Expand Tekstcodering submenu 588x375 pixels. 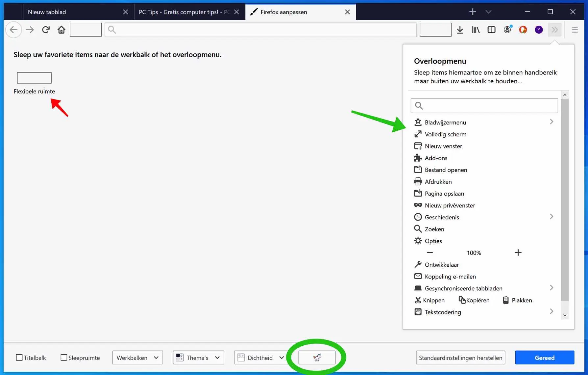(x=551, y=311)
